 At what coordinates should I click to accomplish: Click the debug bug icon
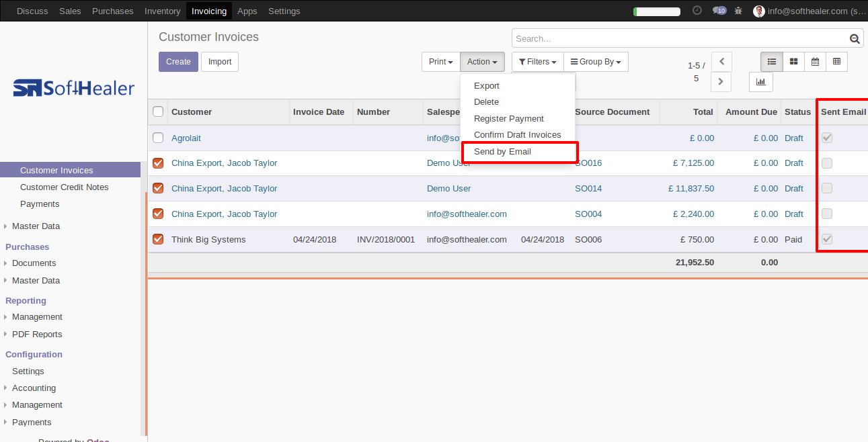click(x=739, y=11)
